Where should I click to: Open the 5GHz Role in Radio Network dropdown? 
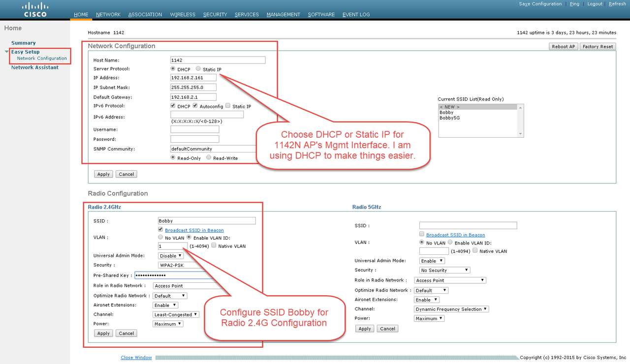click(x=450, y=280)
